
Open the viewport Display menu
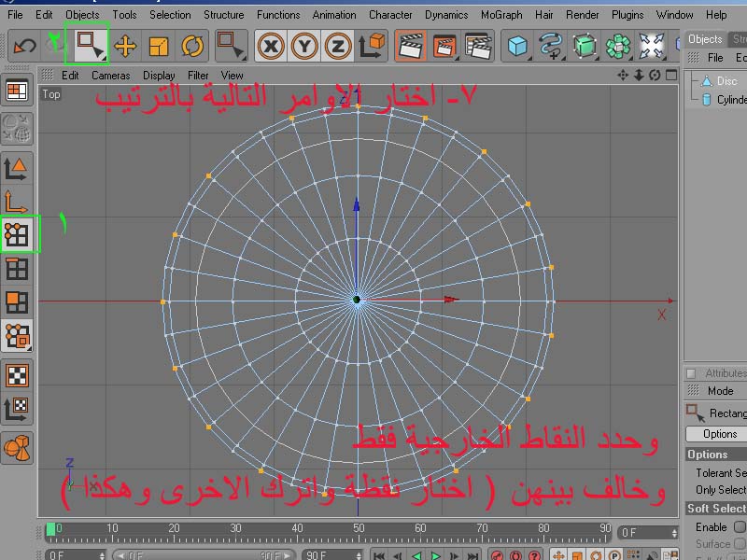click(x=159, y=76)
